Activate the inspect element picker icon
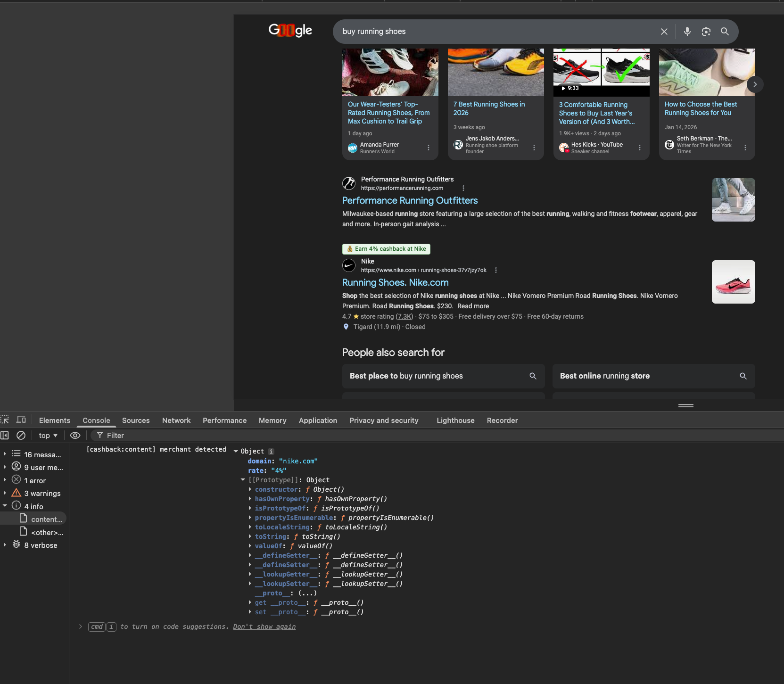This screenshot has width=784, height=684. pos(5,420)
